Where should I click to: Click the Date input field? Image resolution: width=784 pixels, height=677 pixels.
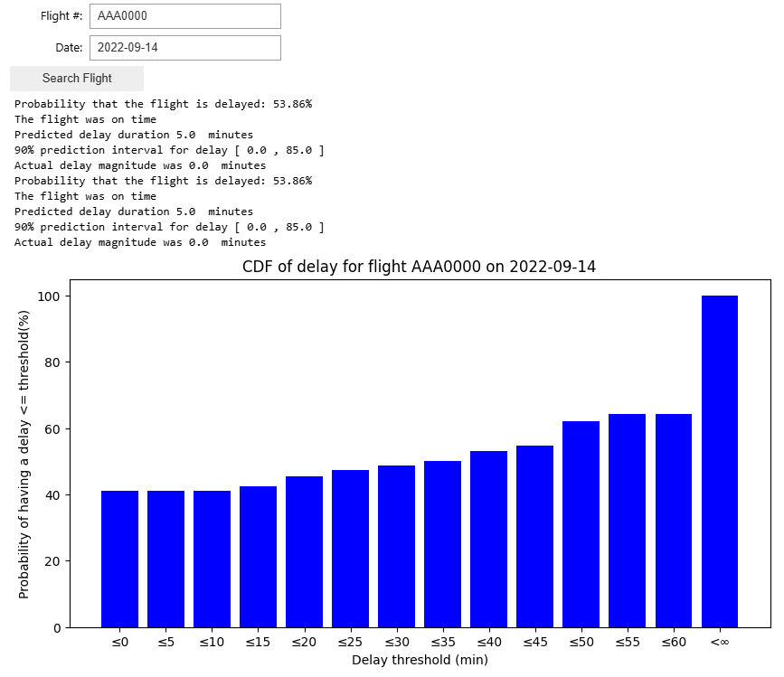coord(184,48)
